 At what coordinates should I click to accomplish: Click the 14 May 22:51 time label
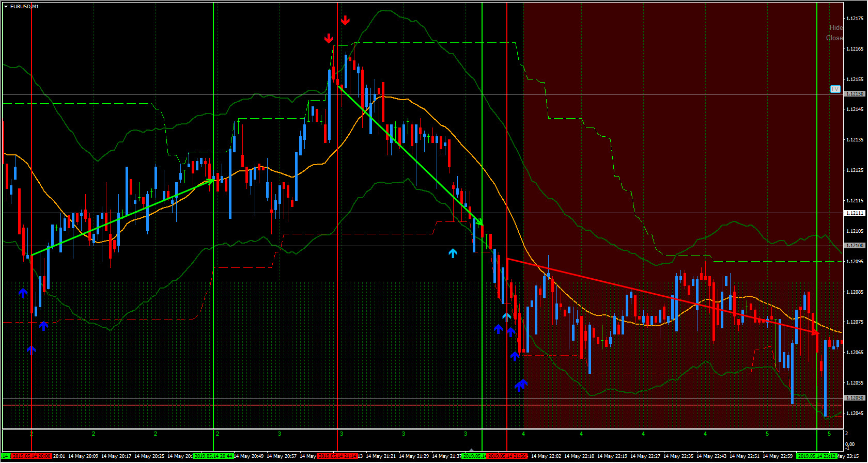[x=745, y=456]
